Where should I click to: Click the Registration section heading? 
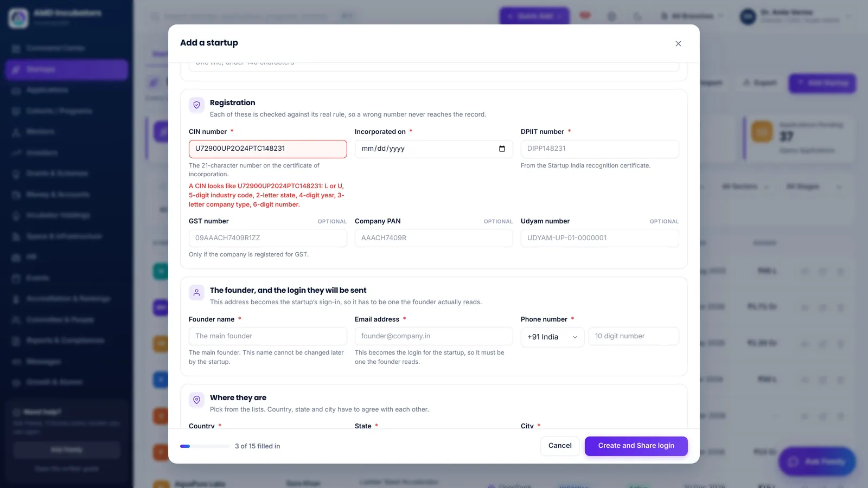[x=232, y=102]
